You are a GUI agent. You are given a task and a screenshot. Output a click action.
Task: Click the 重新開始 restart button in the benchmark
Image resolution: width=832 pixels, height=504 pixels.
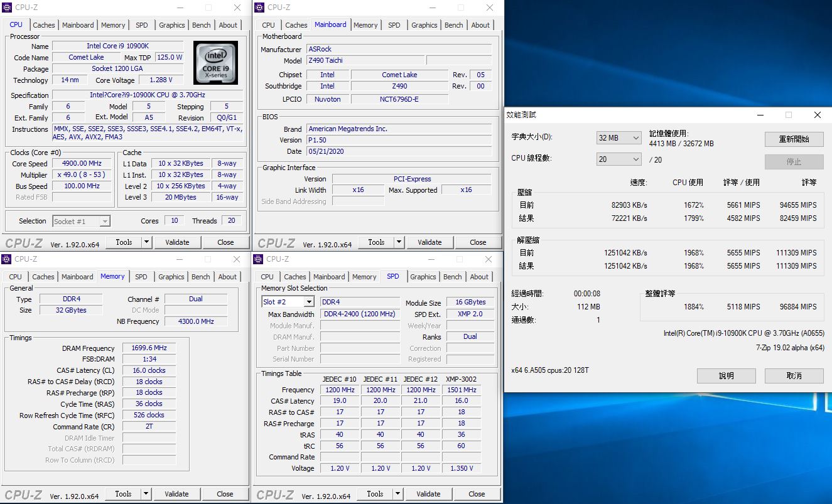coord(794,139)
